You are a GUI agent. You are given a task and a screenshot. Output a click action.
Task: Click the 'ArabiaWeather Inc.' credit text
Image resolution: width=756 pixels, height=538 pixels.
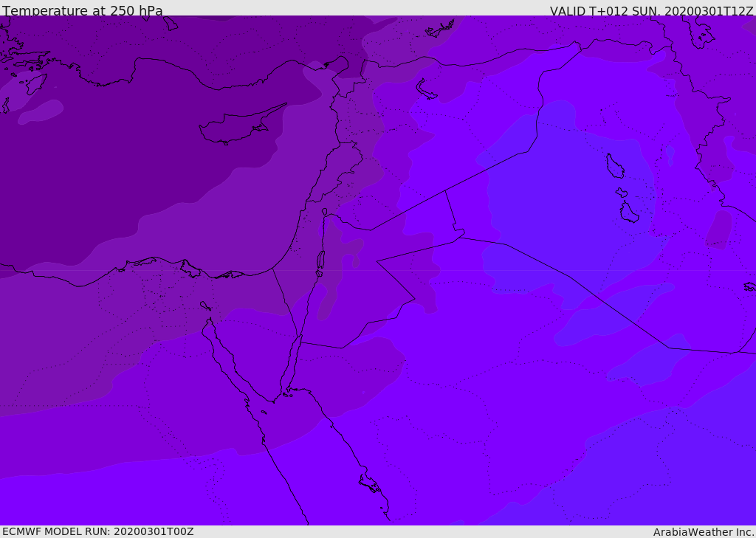704,532
